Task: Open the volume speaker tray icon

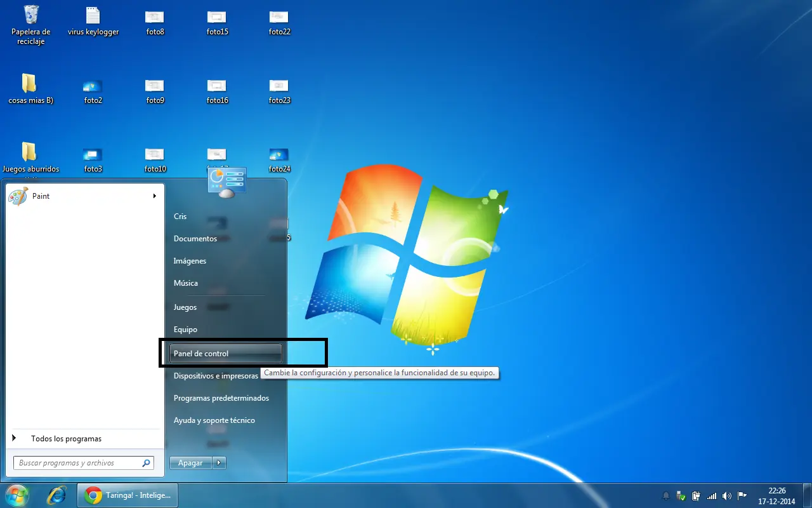Action: pos(726,496)
